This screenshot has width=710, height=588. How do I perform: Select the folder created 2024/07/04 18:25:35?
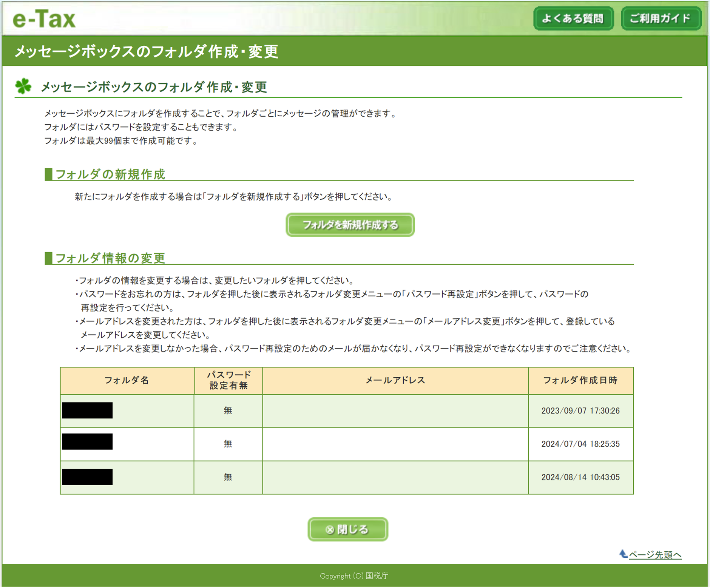87,441
